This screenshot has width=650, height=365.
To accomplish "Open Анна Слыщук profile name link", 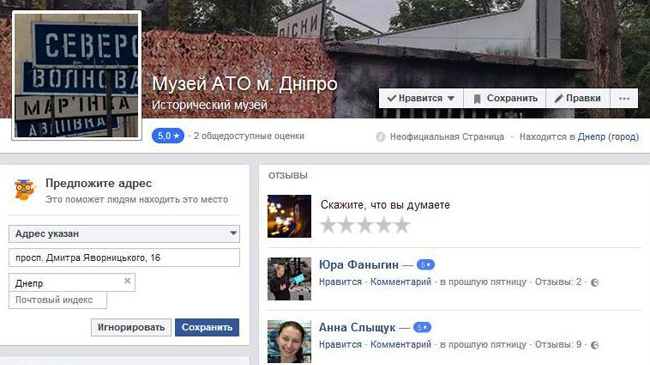I will pos(357,327).
